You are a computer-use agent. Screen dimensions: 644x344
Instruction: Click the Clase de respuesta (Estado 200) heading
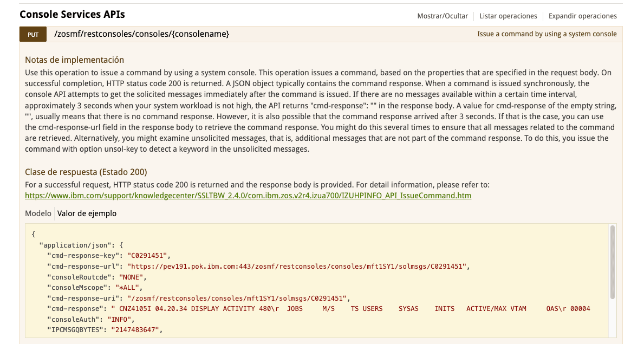click(x=86, y=172)
